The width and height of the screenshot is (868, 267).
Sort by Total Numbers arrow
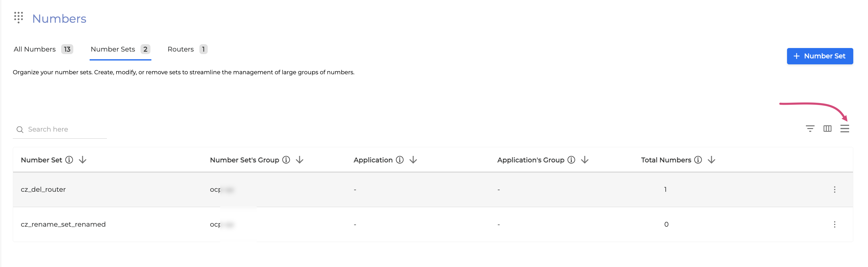coord(711,160)
